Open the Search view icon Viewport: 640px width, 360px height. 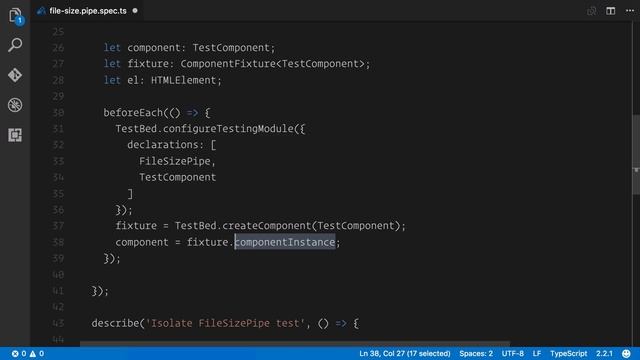(15, 45)
